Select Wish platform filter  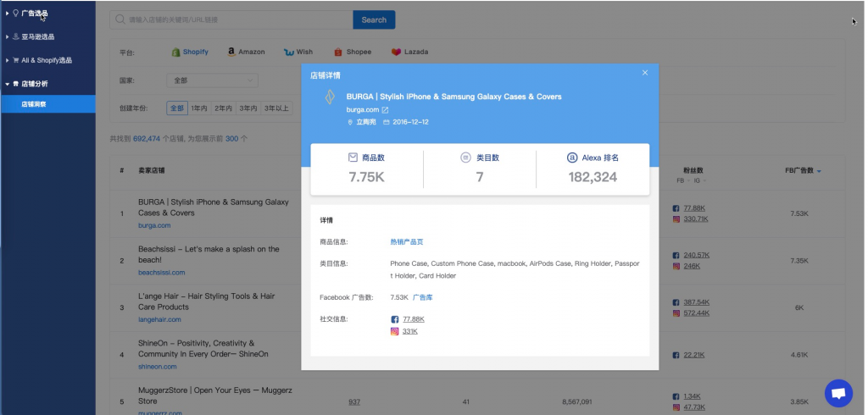tap(298, 52)
